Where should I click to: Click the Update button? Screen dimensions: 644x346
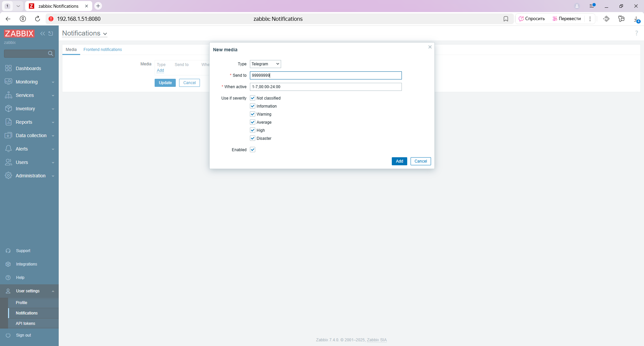pyautogui.click(x=165, y=83)
